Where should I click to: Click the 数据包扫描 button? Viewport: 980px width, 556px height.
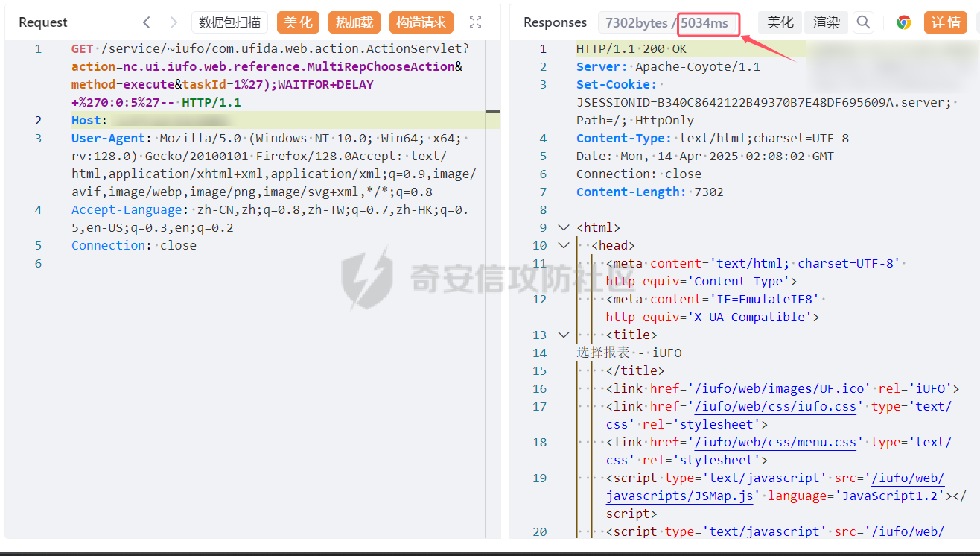pyautogui.click(x=229, y=22)
